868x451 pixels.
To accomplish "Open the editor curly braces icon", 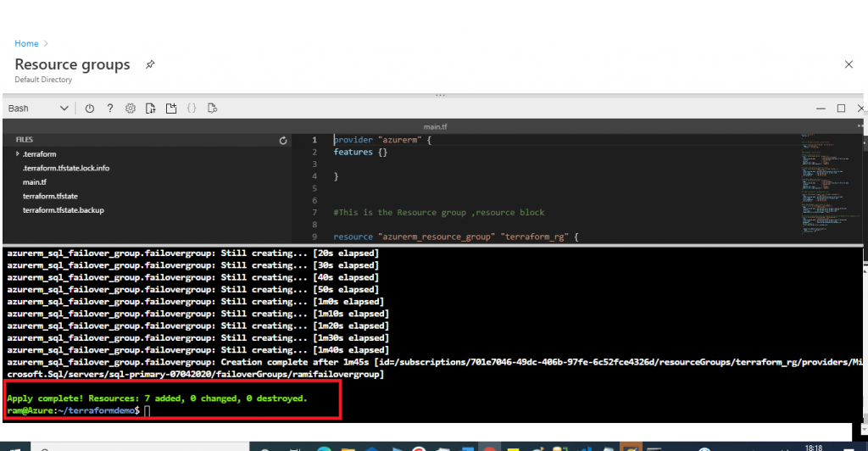I will pyautogui.click(x=192, y=109).
